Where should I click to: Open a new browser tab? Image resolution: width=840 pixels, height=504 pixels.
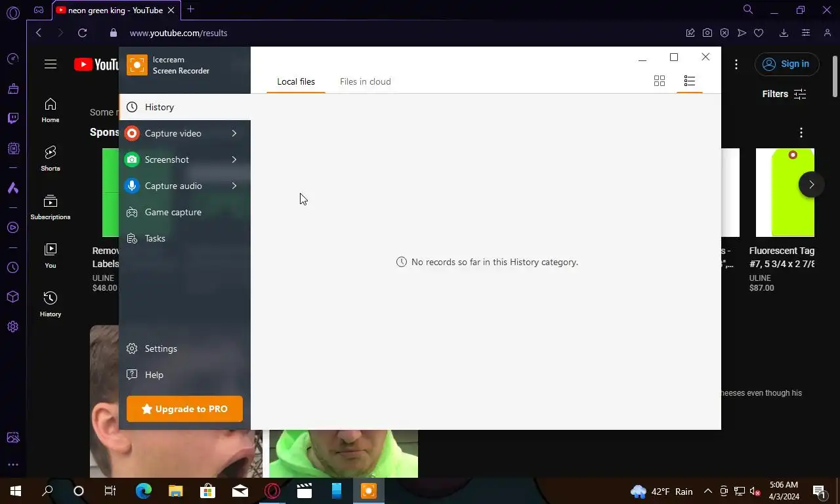click(190, 9)
